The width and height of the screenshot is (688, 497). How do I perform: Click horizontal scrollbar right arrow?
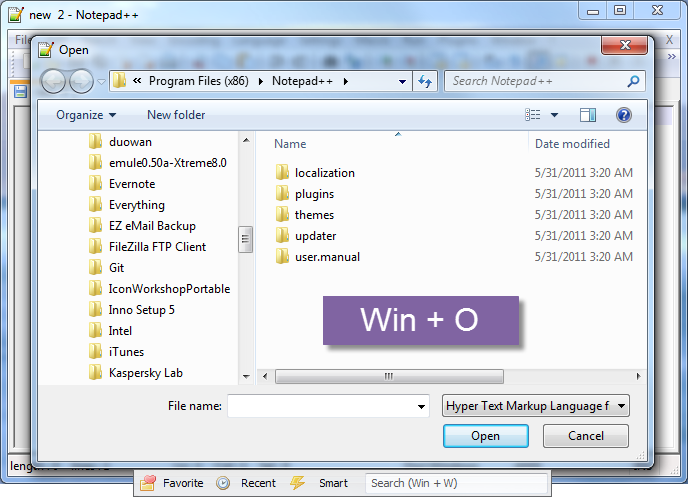[638, 376]
